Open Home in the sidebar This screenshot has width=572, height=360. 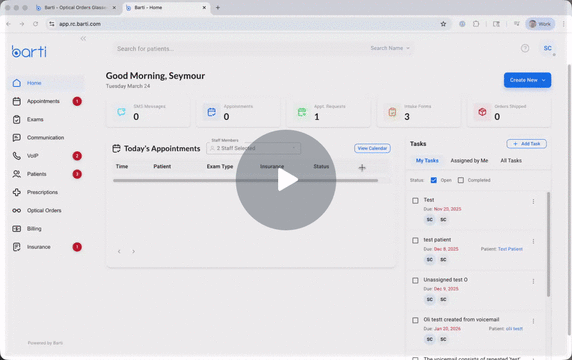tap(47, 83)
